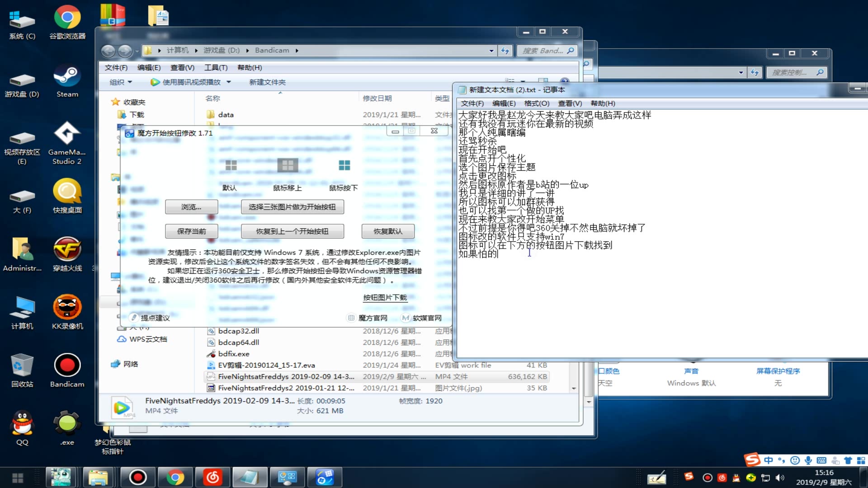Open the 提点建议 feedback link
The height and width of the screenshot is (488, 868).
pyautogui.click(x=151, y=318)
